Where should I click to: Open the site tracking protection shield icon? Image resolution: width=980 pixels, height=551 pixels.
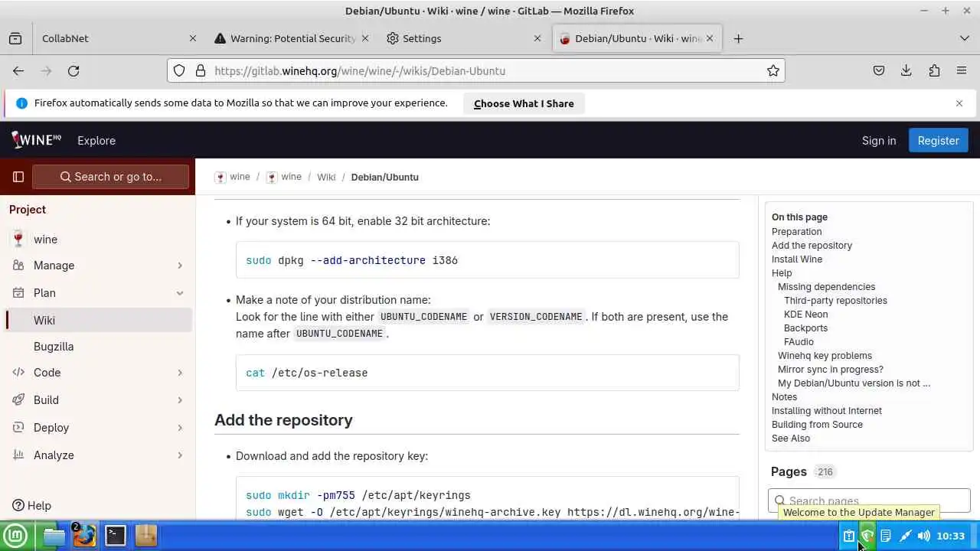click(x=179, y=70)
